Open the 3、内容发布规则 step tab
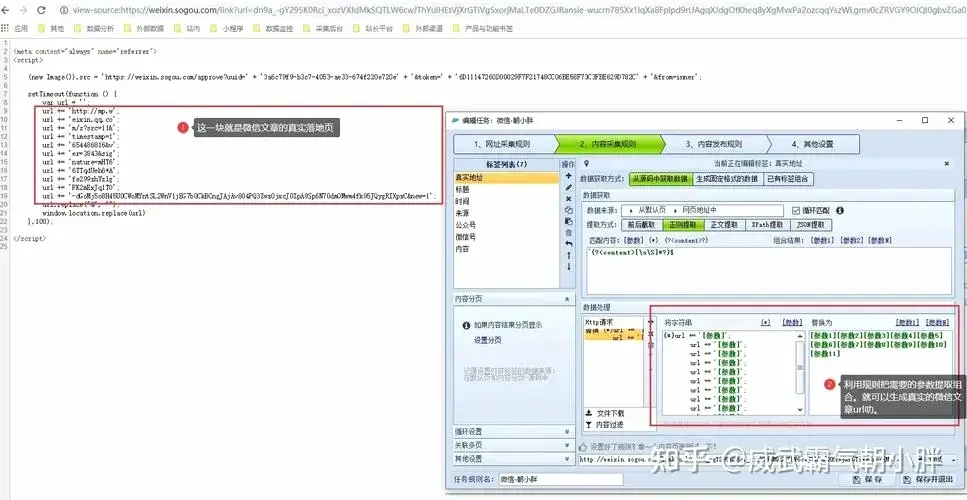Image resolution: width=967 pixels, height=500 pixels. pyautogui.click(x=715, y=144)
